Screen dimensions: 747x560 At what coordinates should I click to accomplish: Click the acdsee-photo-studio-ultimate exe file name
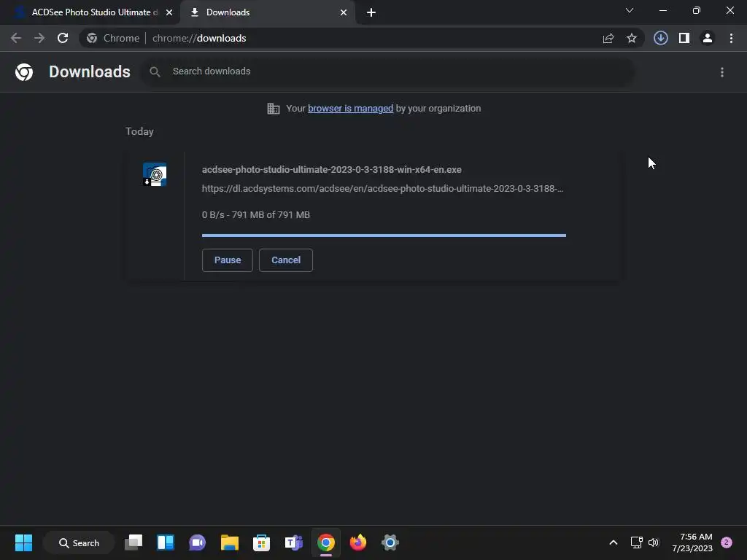332,169
